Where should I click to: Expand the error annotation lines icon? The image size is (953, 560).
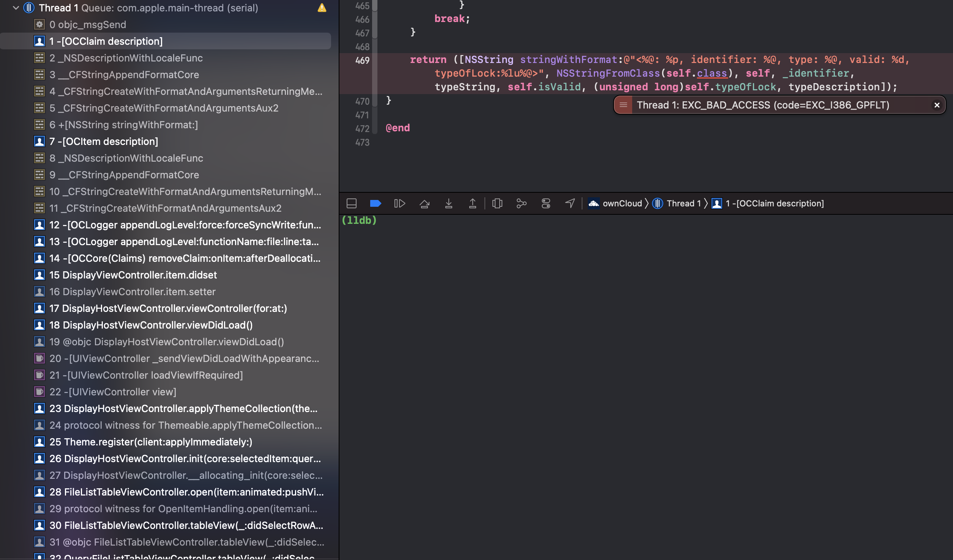pyautogui.click(x=623, y=105)
